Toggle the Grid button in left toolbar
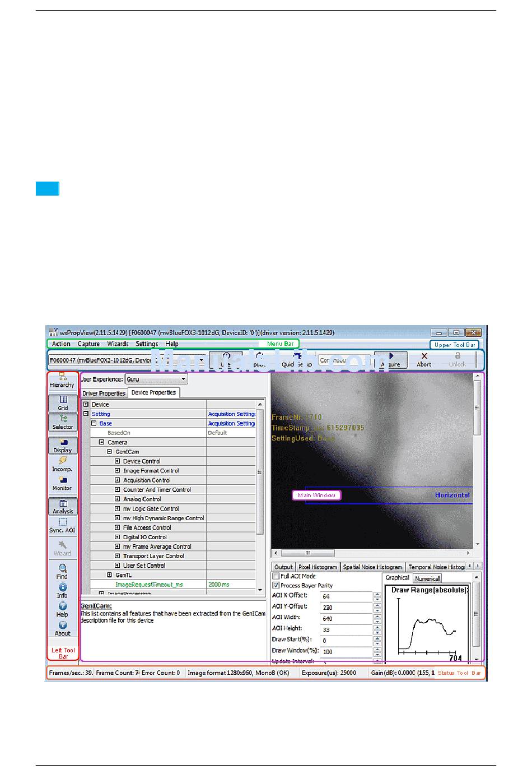Viewport: 532px width, 783px height. point(63,403)
